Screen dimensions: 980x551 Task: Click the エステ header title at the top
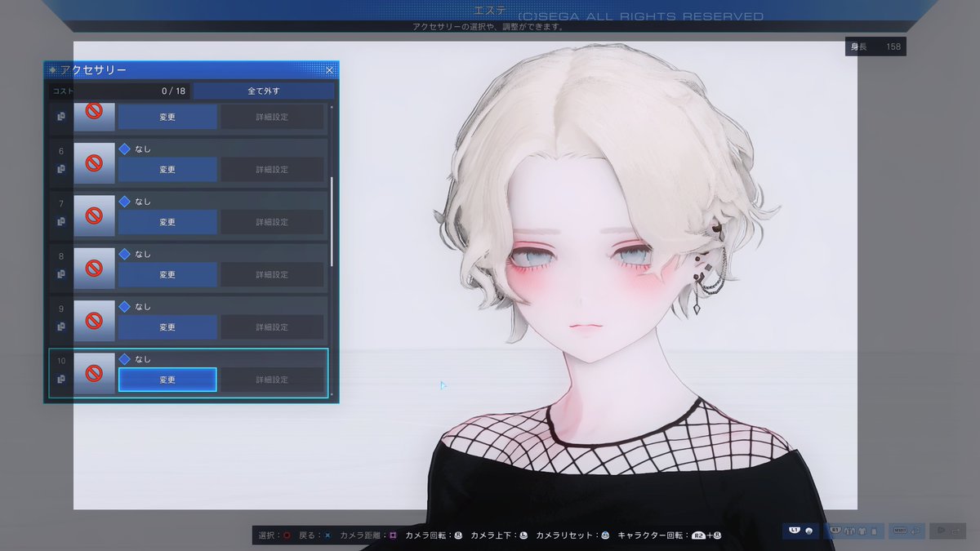[x=489, y=11]
